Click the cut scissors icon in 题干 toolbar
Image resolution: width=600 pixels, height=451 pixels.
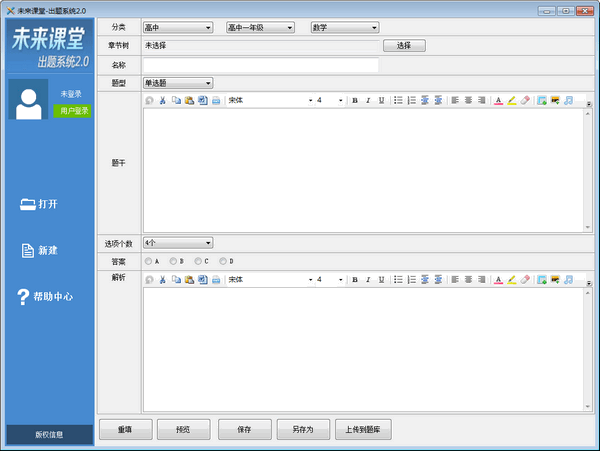[x=163, y=100]
